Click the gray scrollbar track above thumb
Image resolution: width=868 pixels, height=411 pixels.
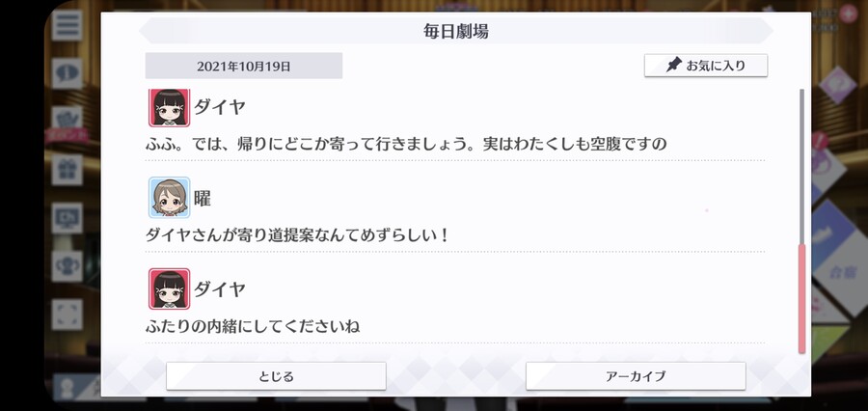(x=801, y=166)
